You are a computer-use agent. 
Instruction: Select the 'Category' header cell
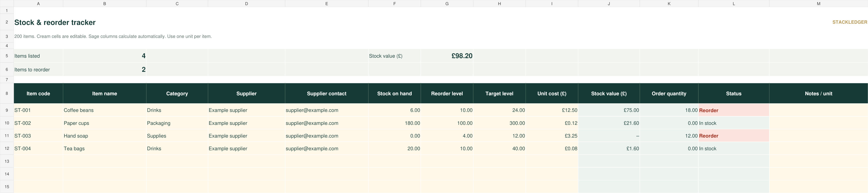click(x=177, y=94)
